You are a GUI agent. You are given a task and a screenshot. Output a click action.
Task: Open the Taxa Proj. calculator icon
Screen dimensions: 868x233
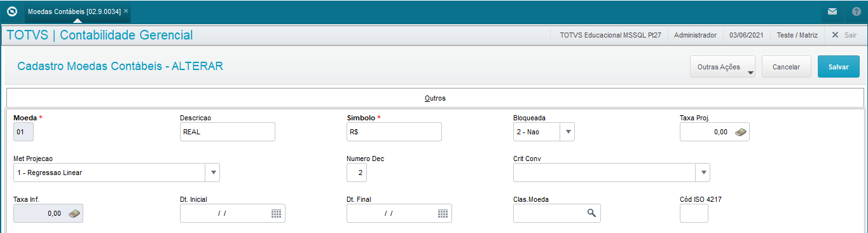click(x=741, y=132)
